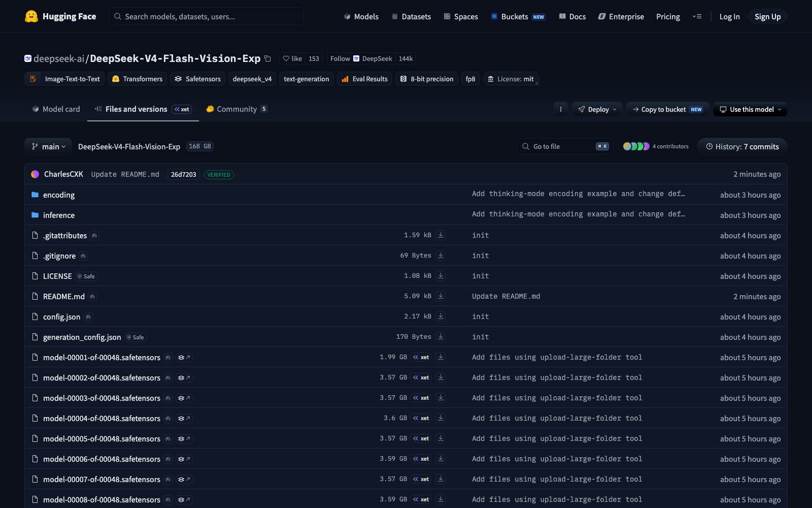812x508 pixels.
Task: Download model-00001-of-00048.safetensors file
Action: 441,357
